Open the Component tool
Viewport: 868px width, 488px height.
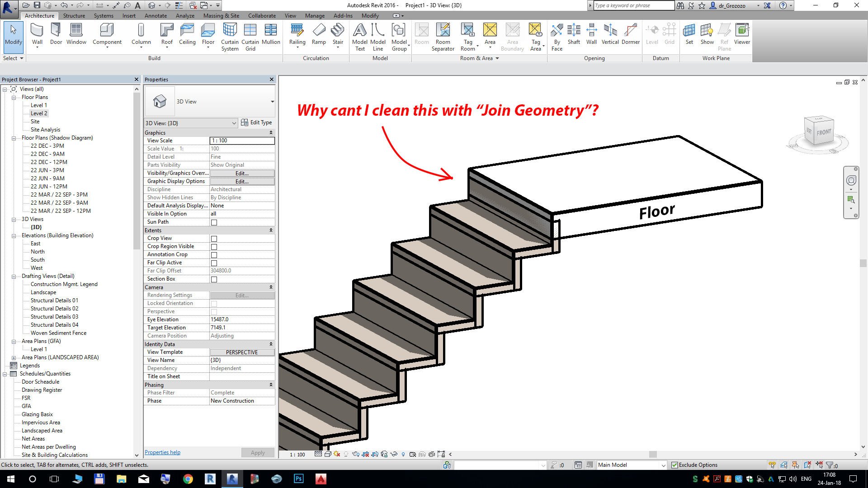(x=107, y=35)
